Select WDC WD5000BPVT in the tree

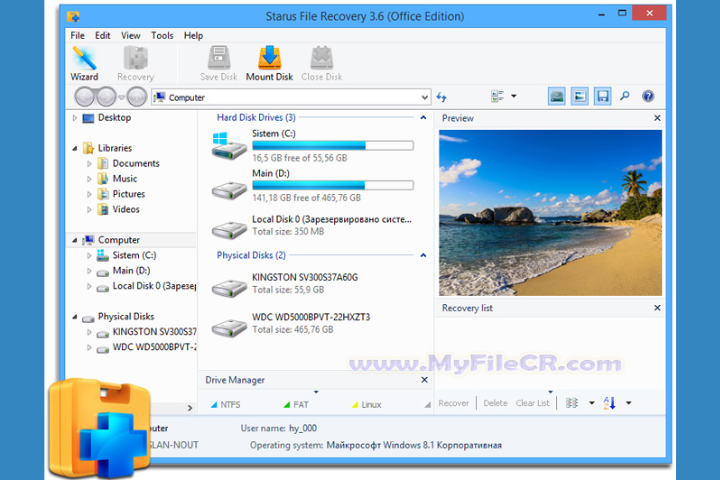[x=154, y=347]
